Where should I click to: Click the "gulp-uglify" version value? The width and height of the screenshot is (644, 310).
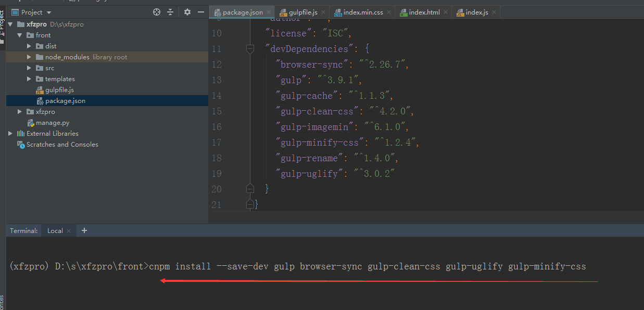click(x=374, y=174)
